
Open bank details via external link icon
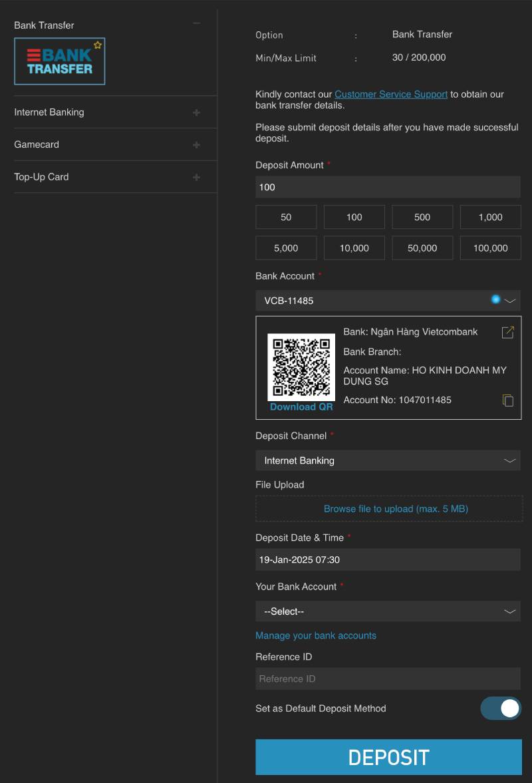coord(507,332)
